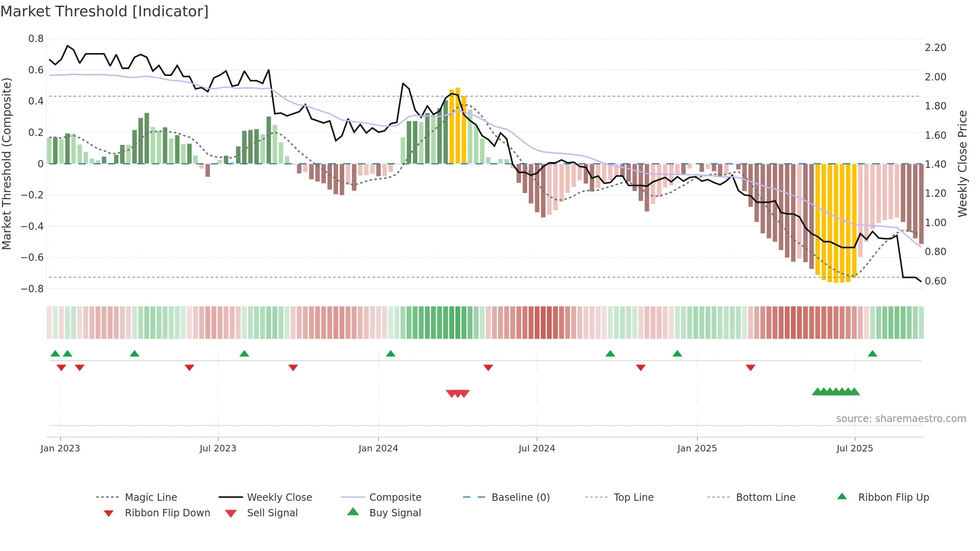The height and width of the screenshot is (551, 980).
Task: Click the Market Threshold [Indicator] chart title
Action: (105, 11)
